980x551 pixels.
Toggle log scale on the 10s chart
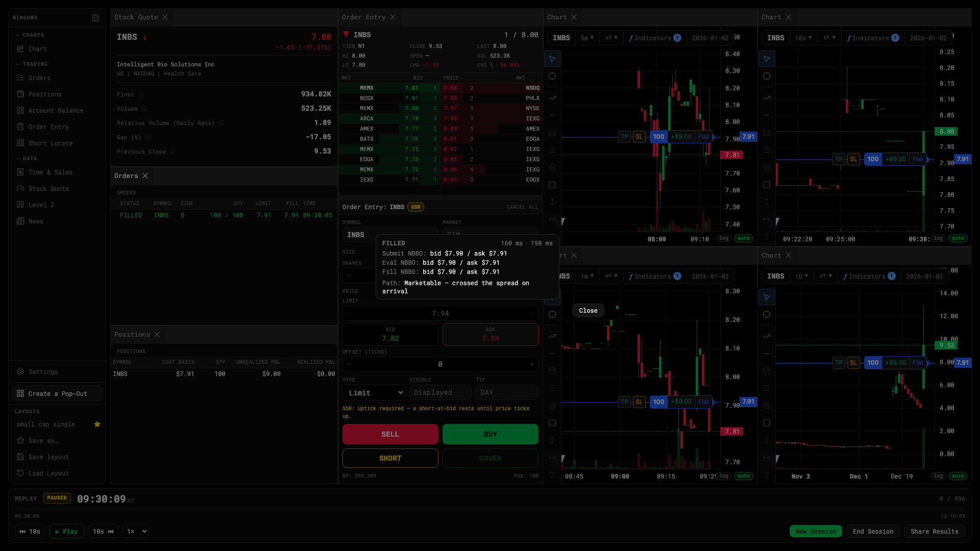pos(938,238)
